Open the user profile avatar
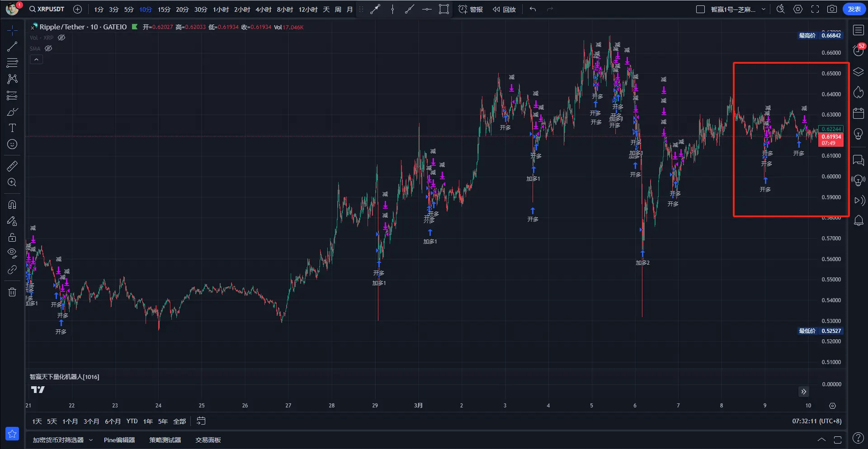Screen dimensions: 868x449 (12, 9)
